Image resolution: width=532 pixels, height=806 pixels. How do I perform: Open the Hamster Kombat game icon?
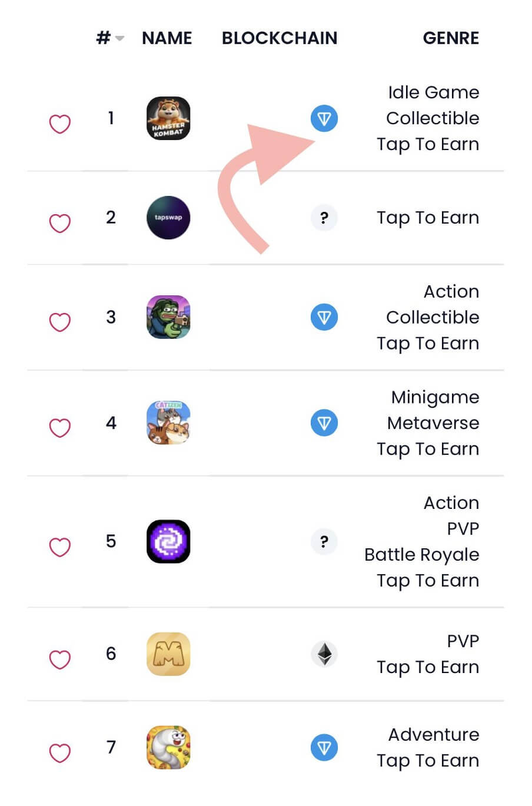coord(168,118)
